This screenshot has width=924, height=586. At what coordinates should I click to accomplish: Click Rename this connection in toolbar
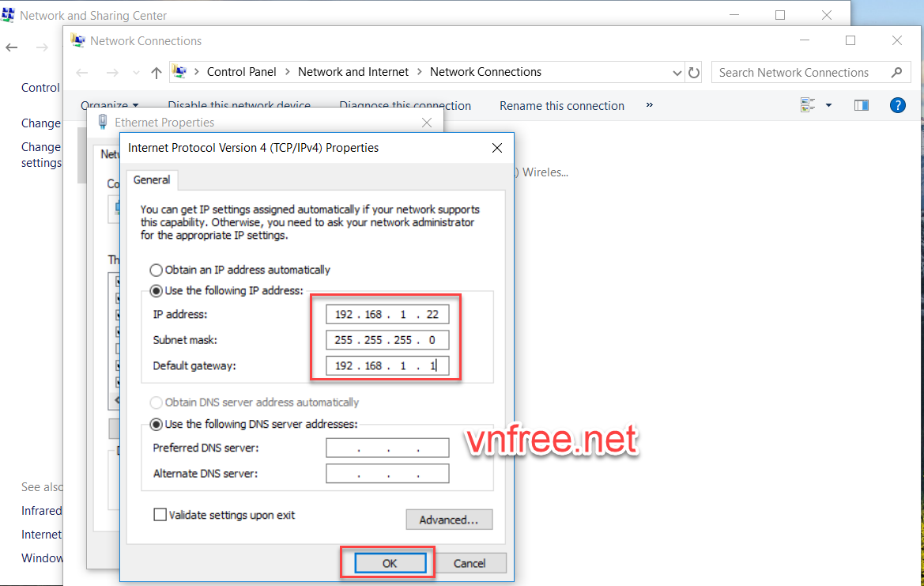coord(561,106)
